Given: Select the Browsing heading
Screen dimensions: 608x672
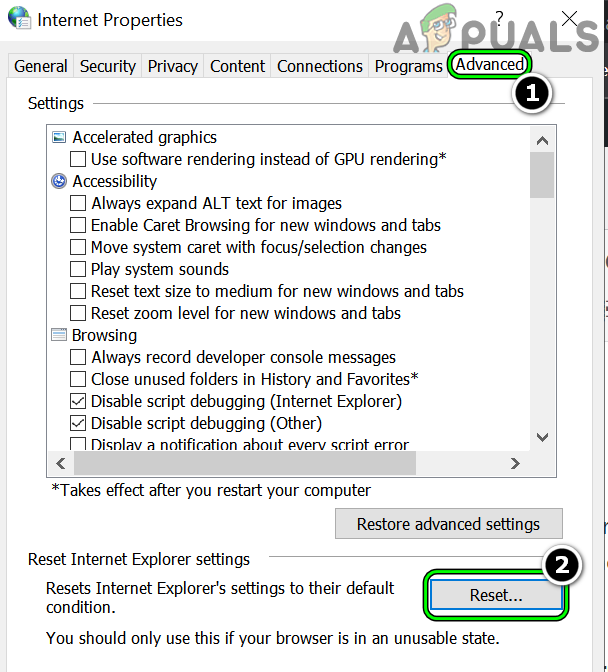Looking at the screenshot, I should 105,335.
